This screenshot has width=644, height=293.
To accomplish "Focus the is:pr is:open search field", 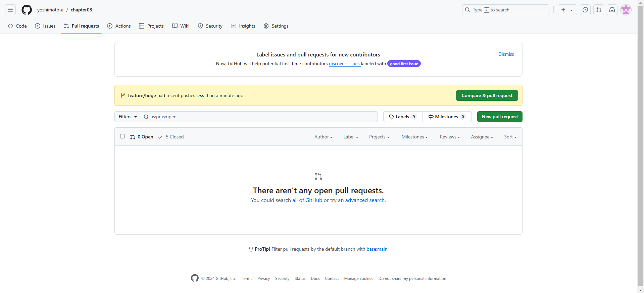I will coord(262,117).
